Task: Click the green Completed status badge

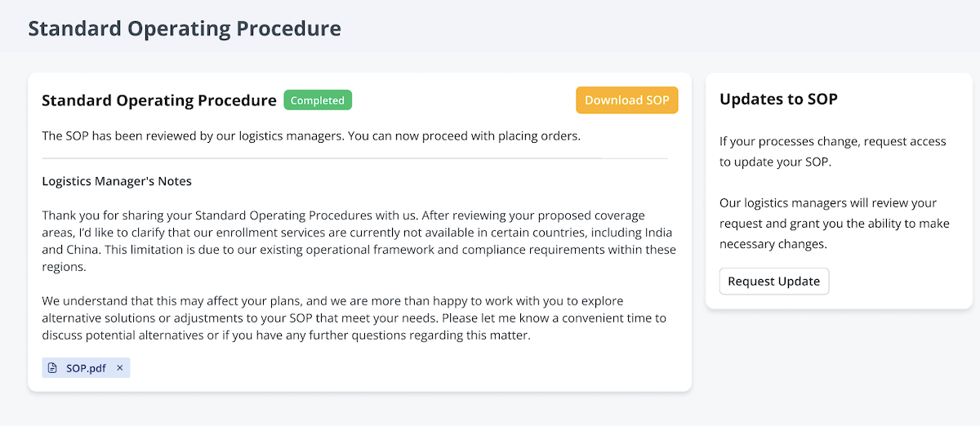Action: (318, 100)
